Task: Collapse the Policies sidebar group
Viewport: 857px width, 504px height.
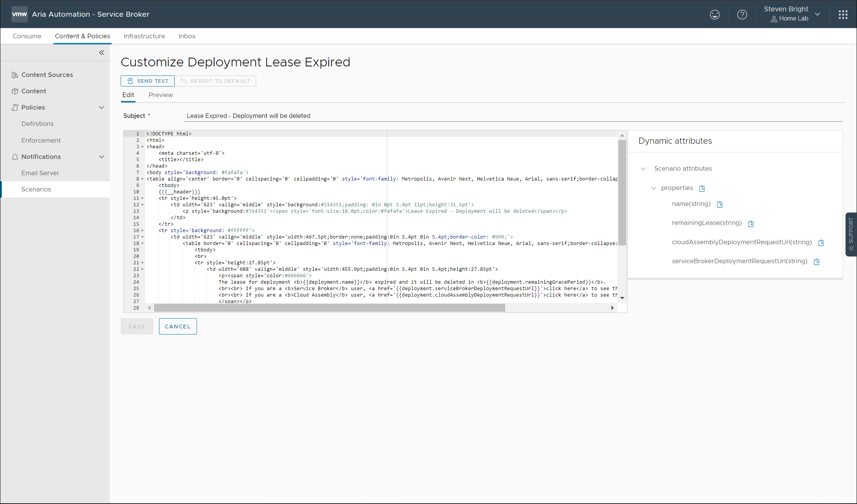Action: (x=101, y=108)
